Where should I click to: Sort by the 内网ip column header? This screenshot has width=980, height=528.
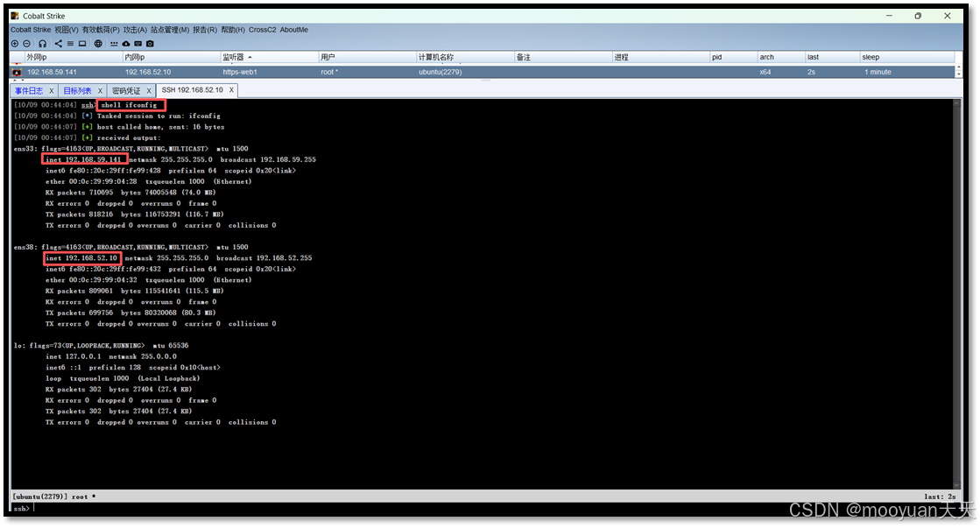coord(172,57)
